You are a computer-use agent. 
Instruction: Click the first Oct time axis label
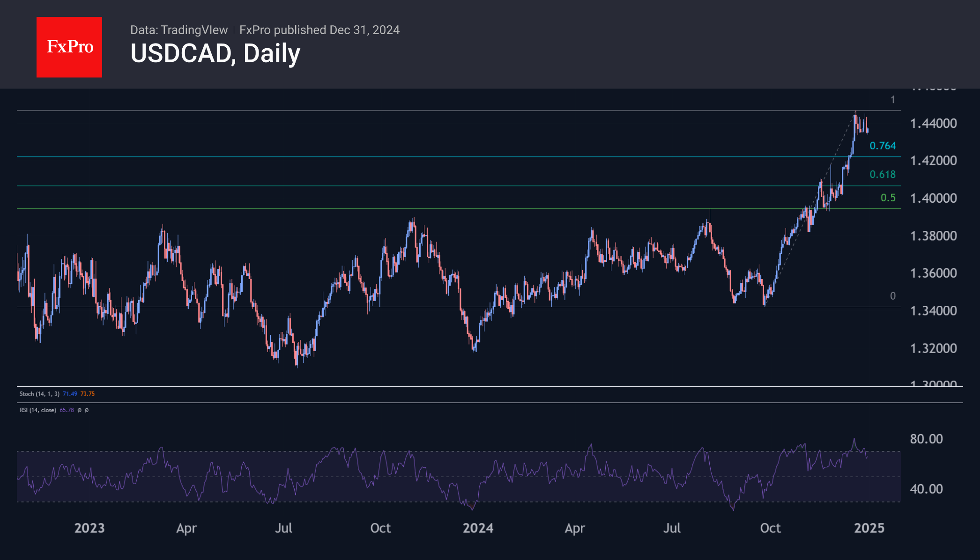(380, 528)
